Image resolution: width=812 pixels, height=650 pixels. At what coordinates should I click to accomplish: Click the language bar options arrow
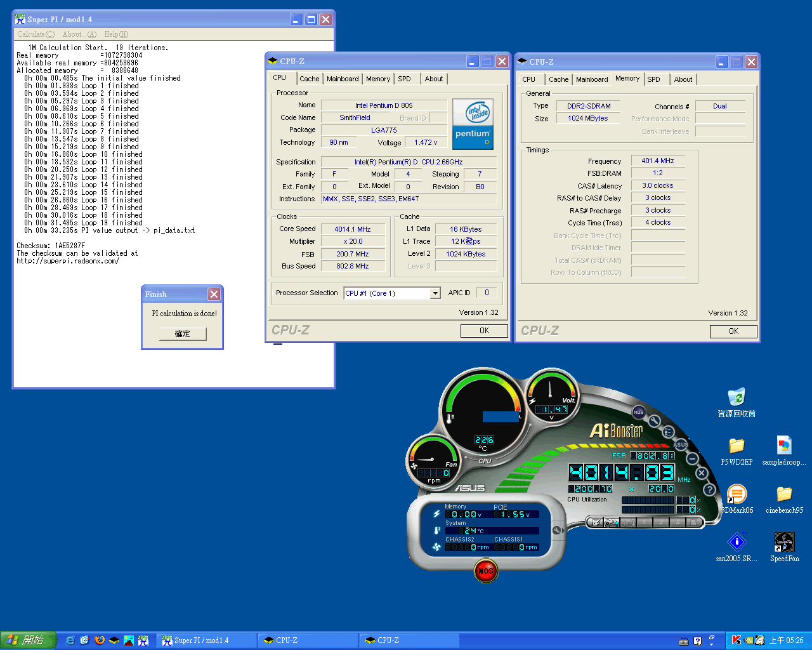(x=711, y=644)
